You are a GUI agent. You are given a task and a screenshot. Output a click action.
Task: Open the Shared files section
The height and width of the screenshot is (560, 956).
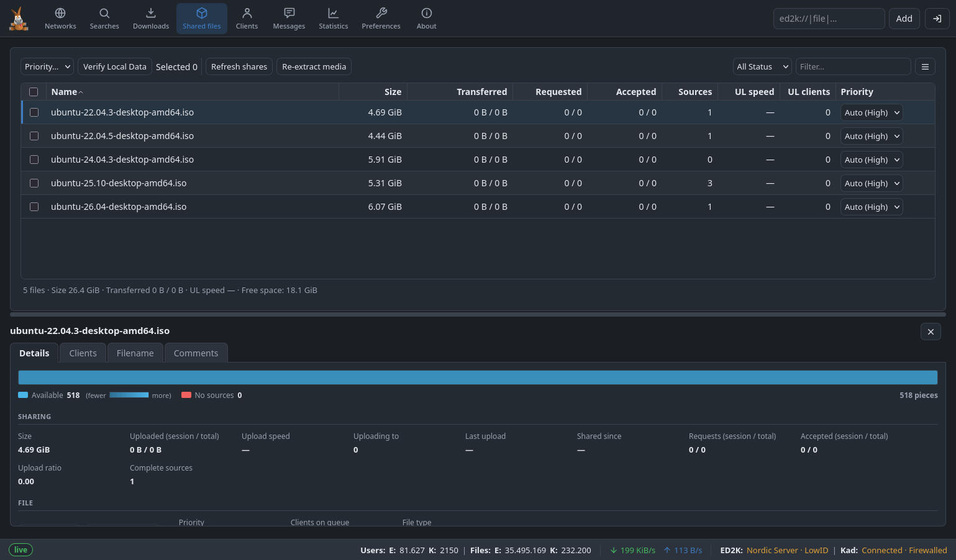point(202,19)
